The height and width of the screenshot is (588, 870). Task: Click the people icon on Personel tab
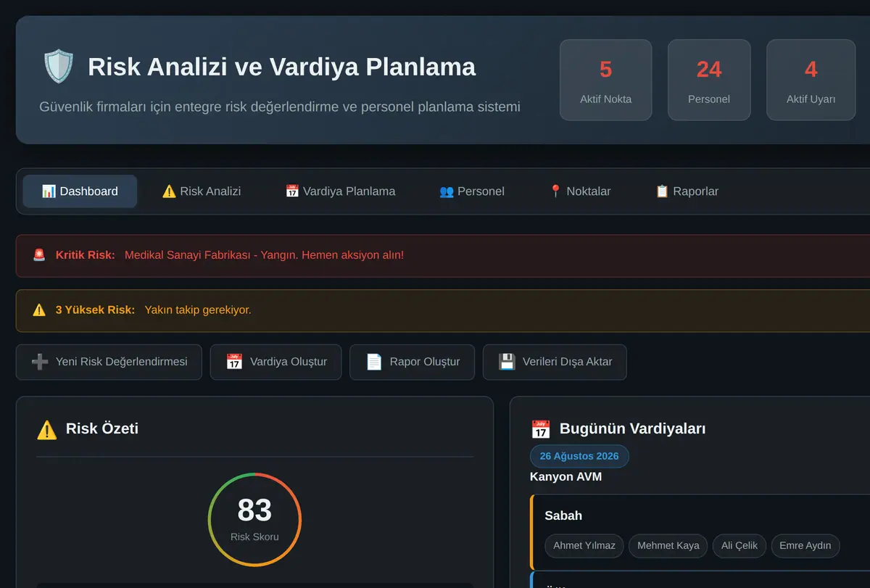447,191
